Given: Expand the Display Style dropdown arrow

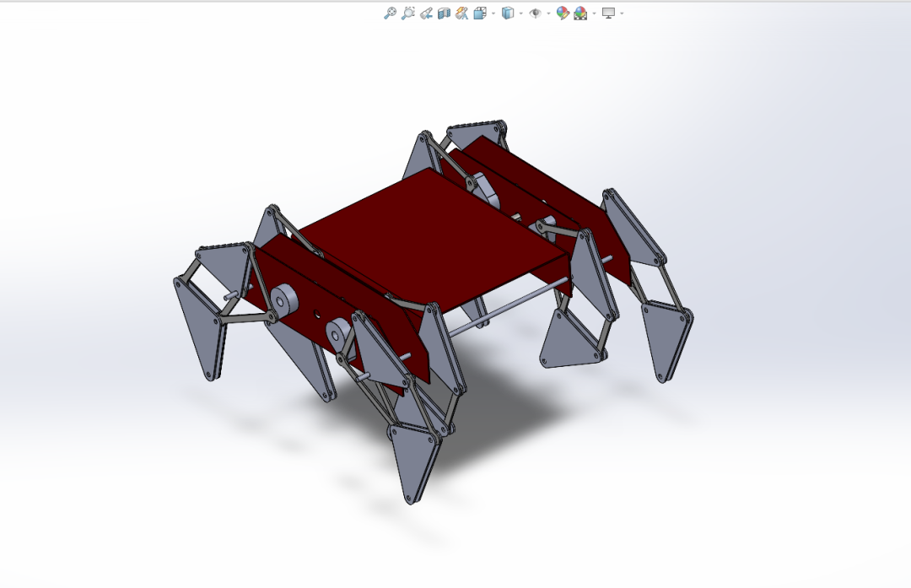Looking at the screenshot, I should point(521,13).
